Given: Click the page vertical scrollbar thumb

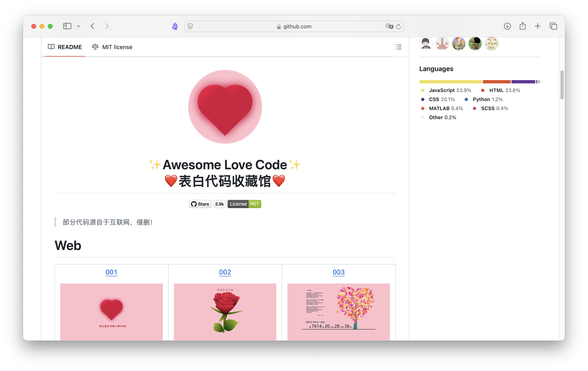Looking at the screenshot, I should pos(562,85).
